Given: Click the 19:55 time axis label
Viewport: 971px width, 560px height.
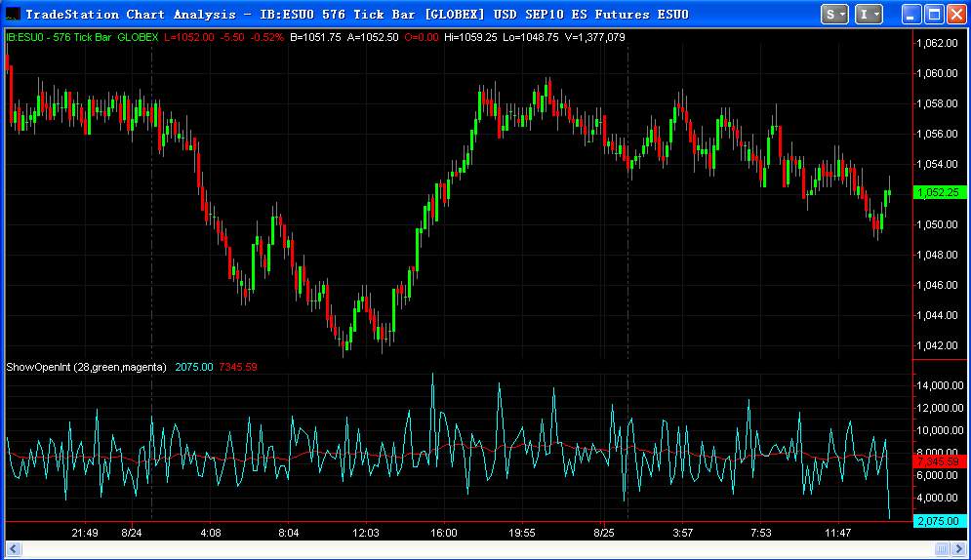Looking at the screenshot, I should (521, 533).
